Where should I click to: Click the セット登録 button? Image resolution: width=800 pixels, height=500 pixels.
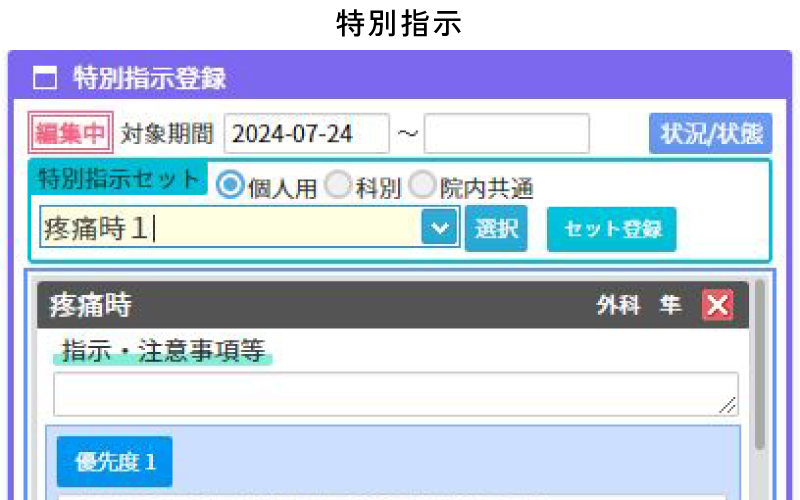pos(611,229)
